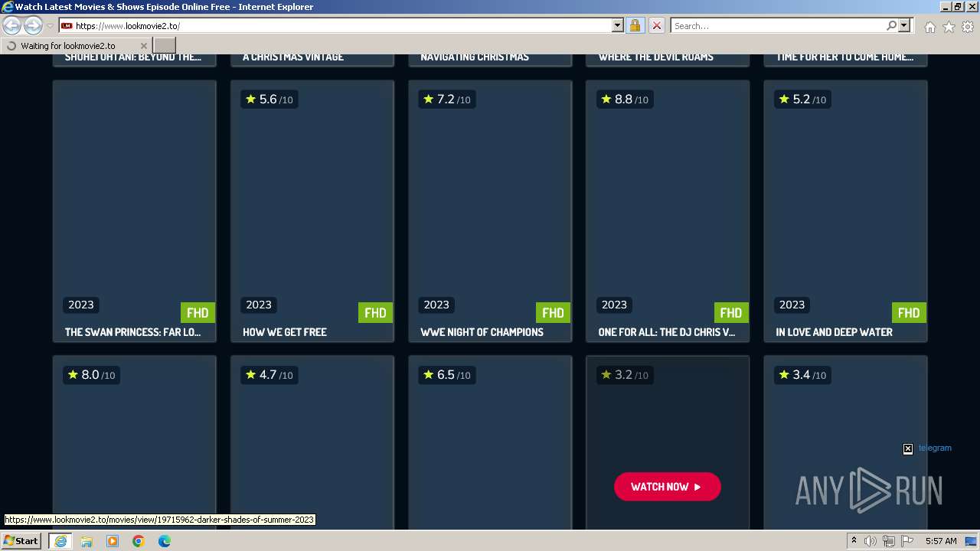Open the search provider dropdown arrow

pyautogui.click(x=904, y=25)
